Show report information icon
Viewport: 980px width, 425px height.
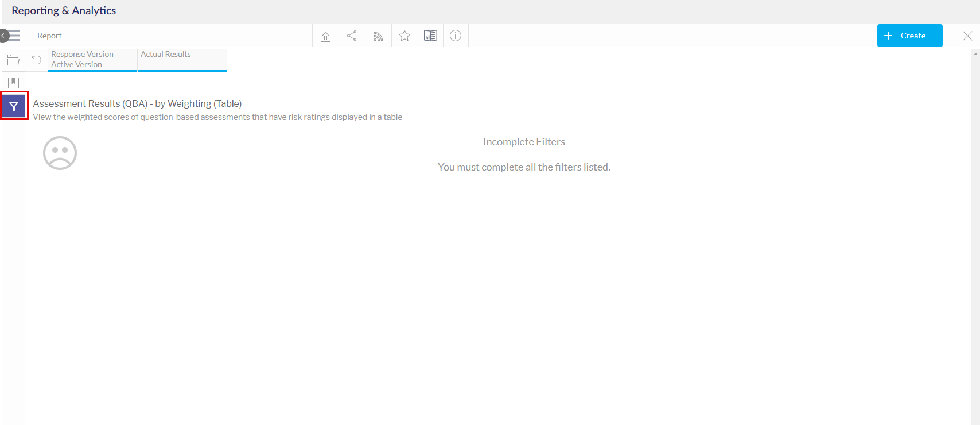coord(456,36)
